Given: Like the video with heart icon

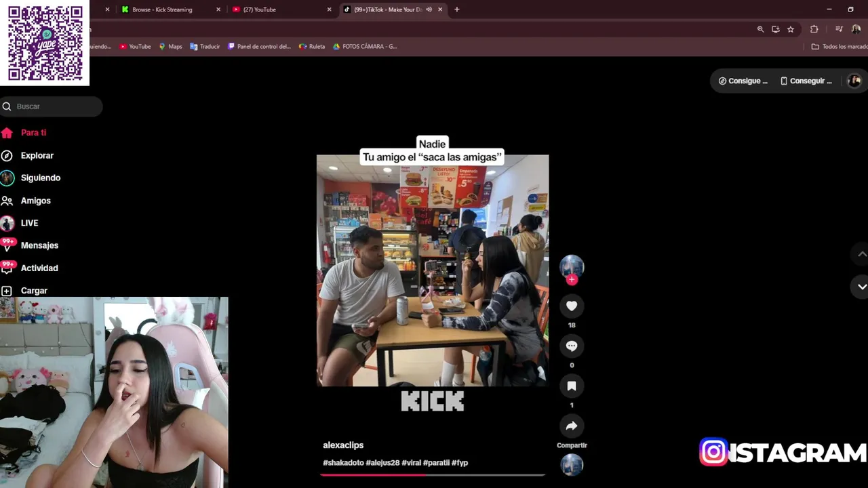Looking at the screenshot, I should (x=572, y=306).
